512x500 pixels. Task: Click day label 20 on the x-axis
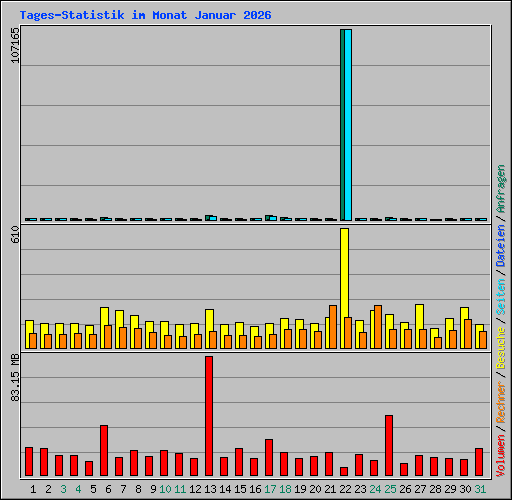coord(315,489)
